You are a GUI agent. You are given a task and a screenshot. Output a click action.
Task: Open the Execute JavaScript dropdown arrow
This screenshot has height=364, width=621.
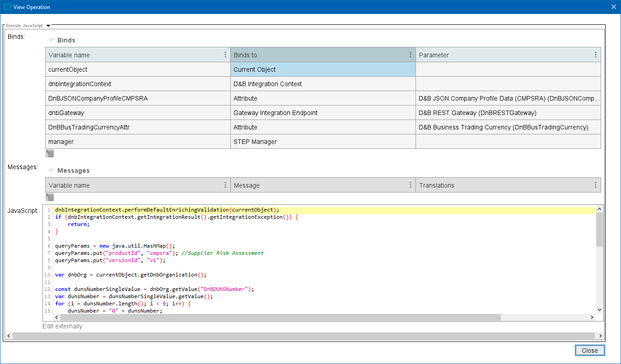48,26
